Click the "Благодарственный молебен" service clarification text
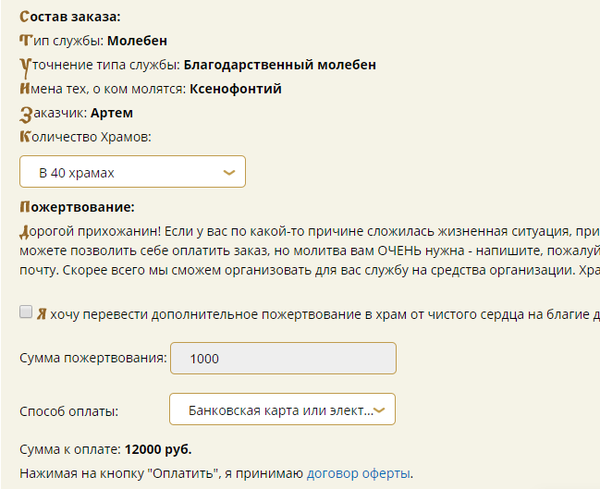Screen dimensions: 600x489 280,65
